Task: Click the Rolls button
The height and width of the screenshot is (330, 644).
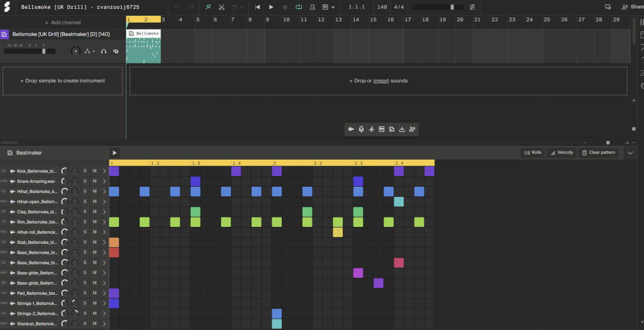Action: pyautogui.click(x=532, y=153)
